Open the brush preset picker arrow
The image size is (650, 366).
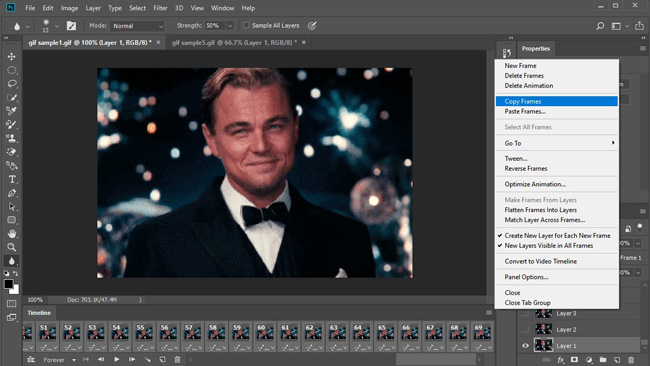(57, 26)
